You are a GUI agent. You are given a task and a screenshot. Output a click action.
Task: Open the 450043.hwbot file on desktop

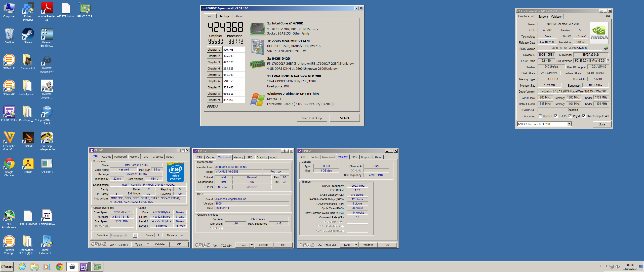click(x=28, y=217)
